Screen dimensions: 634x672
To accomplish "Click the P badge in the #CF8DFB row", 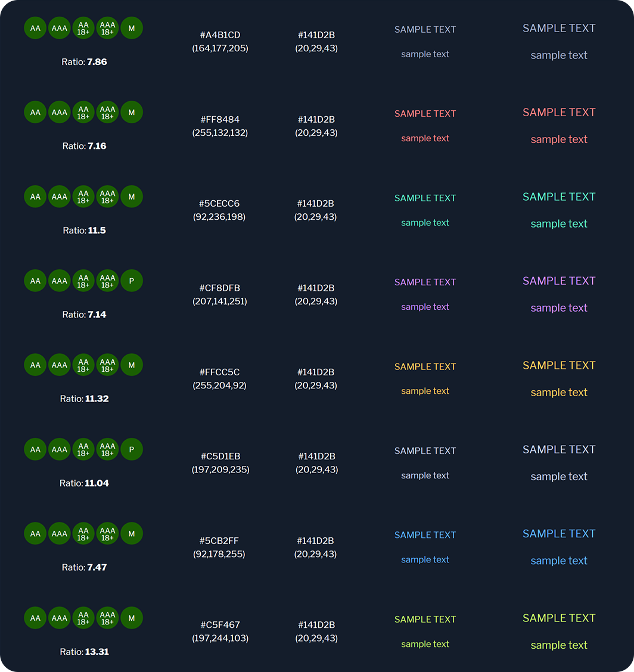I will point(132,281).
